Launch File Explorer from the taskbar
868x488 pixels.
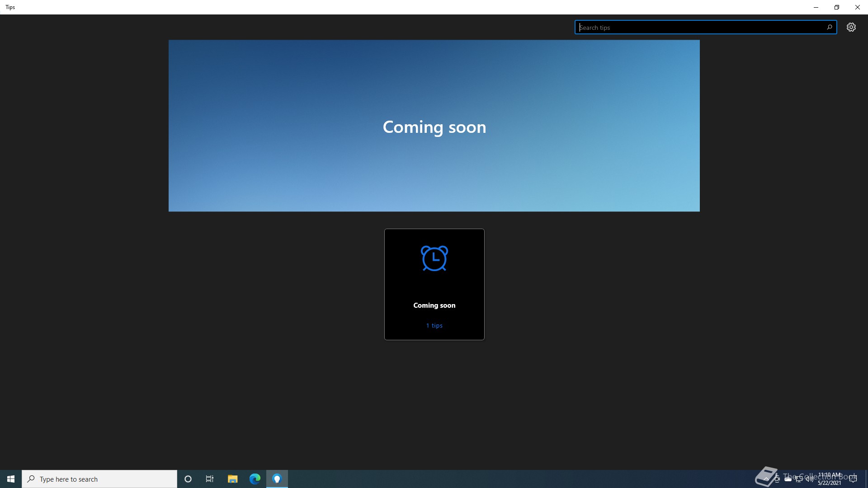tap(232, 479)
